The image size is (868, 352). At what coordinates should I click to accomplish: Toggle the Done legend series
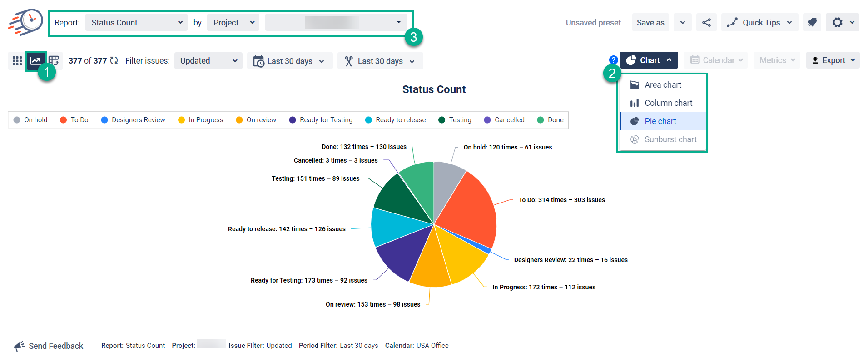pyautogui.click(x=550, y=120)
